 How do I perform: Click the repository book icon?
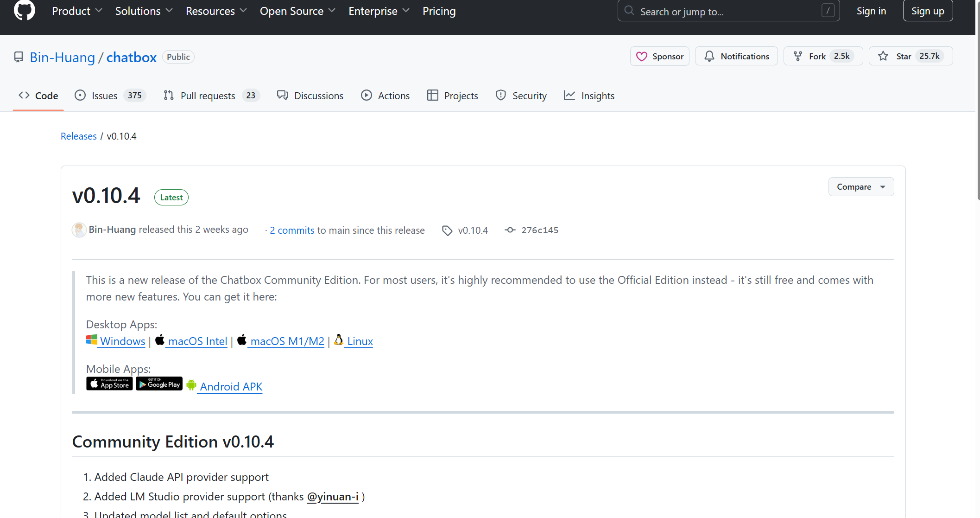click(19, 57)
